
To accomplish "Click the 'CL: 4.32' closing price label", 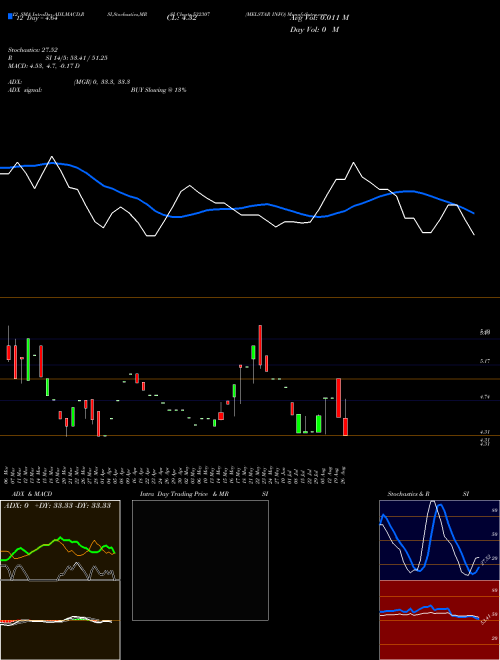I will point(181,18).
